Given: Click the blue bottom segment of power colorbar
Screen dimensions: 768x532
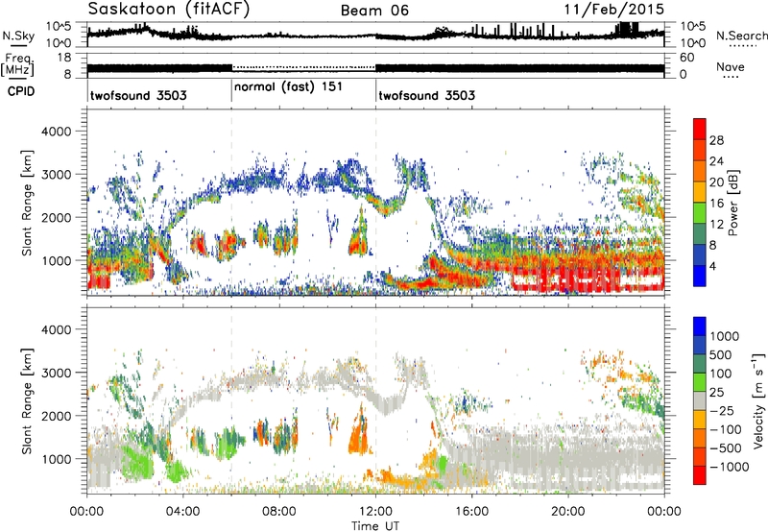Looking at the screenshot, I should click(700, 276).
